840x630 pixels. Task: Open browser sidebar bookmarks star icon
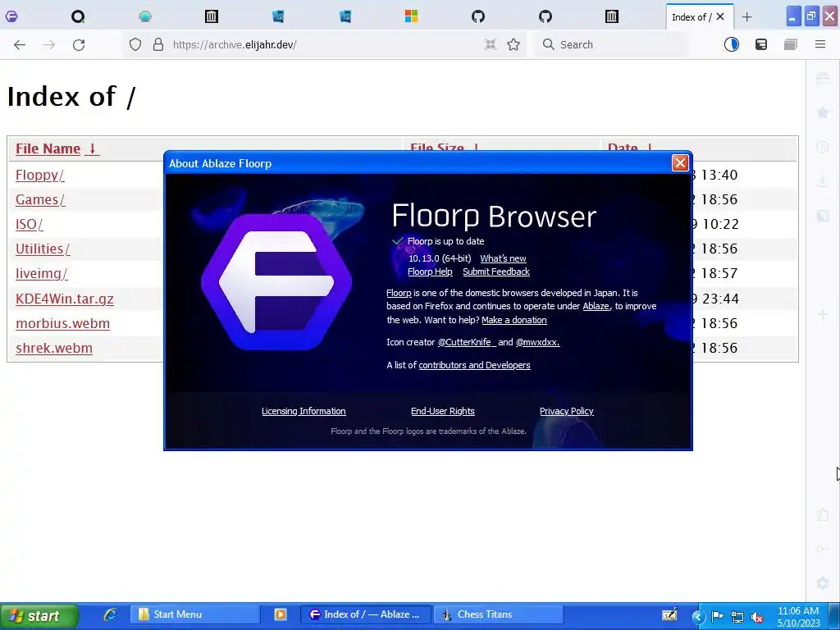(x=823, y=112)
